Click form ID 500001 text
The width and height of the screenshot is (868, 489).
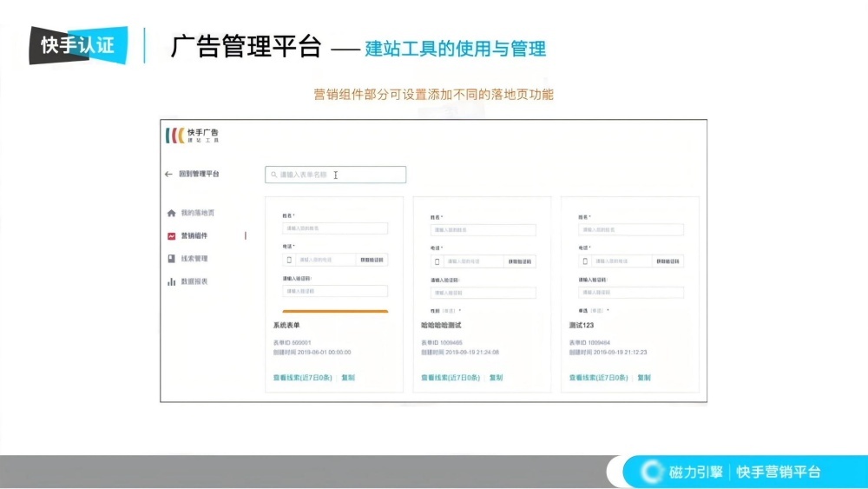293,343
